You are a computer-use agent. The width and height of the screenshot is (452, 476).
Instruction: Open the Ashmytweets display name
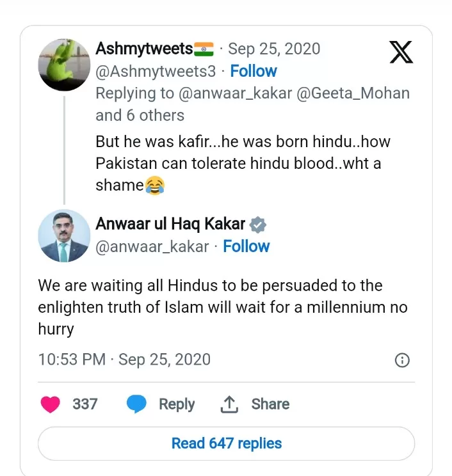tap(144, 49)
